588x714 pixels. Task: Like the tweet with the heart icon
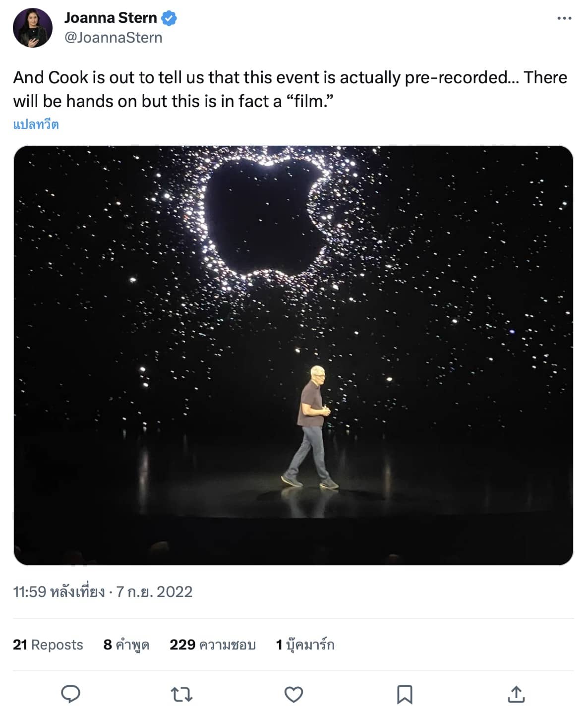294,694
